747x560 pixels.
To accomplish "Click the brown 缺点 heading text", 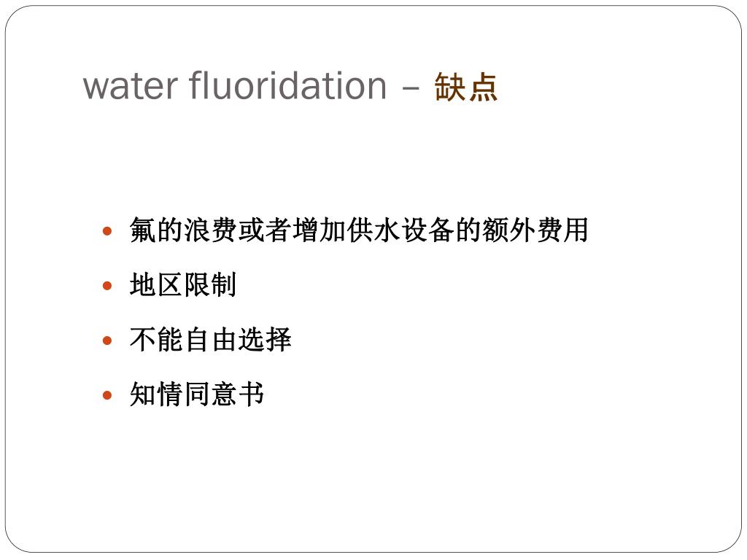I will pos(466,87).
